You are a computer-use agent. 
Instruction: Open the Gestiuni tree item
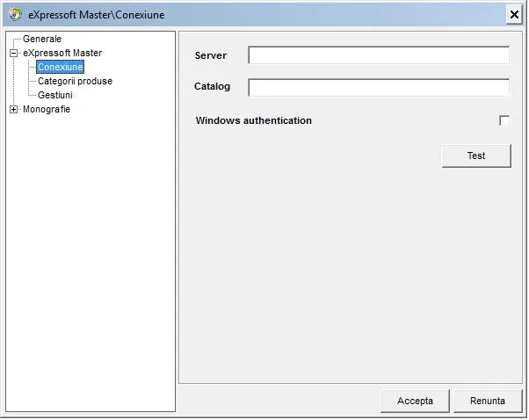[55, 95]
